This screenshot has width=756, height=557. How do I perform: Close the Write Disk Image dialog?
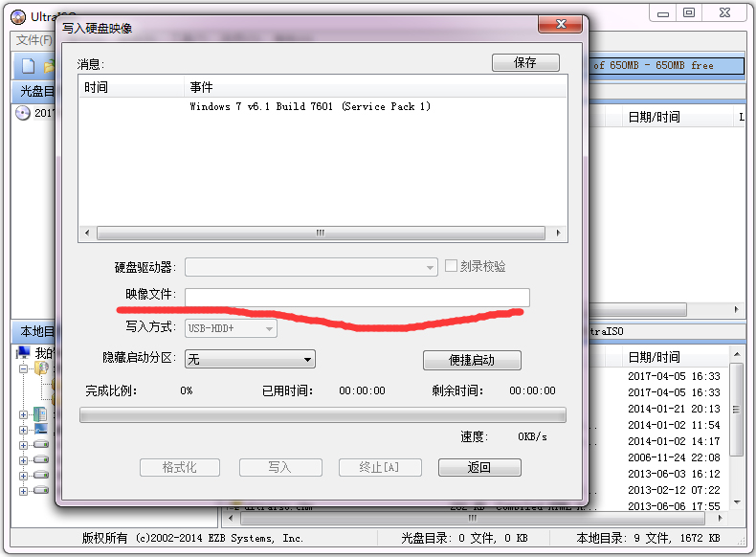564,26
